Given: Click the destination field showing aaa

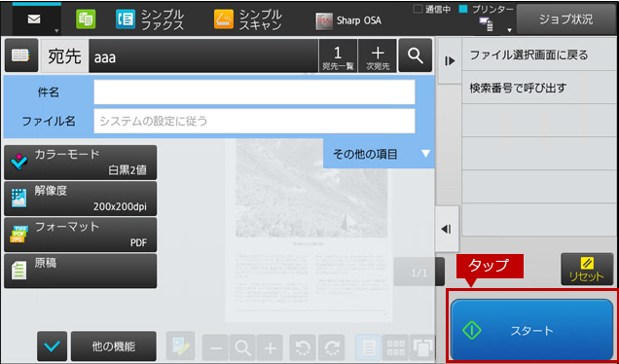Looking at the screenshot, I should click(x=203, y=56).
